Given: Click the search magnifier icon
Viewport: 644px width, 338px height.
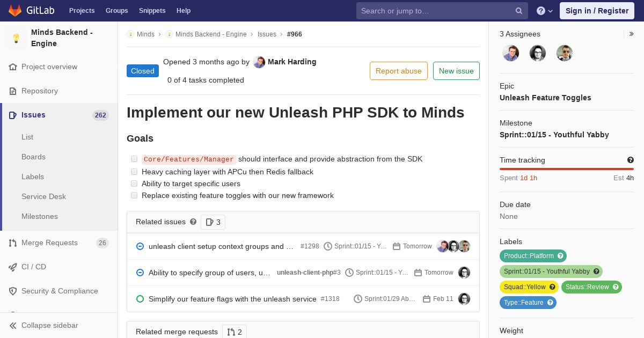Looking at the screenshot, I should point(519,11).
